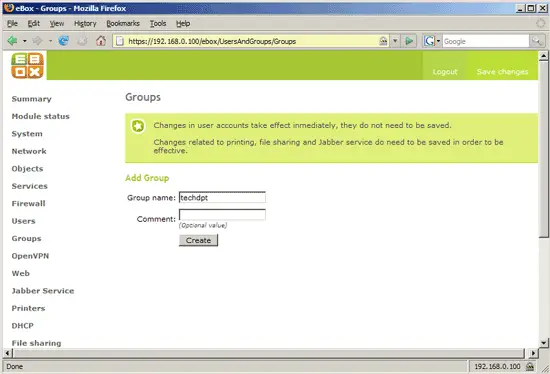
Task: Click the Logout link
Action: click(445, 72)
